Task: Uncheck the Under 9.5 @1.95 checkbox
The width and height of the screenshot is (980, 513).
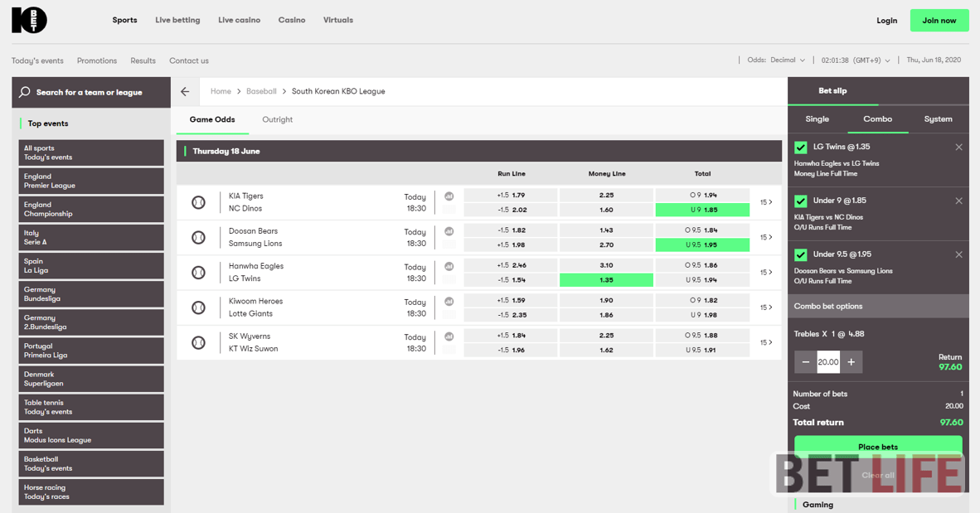Action: [800, 255]
